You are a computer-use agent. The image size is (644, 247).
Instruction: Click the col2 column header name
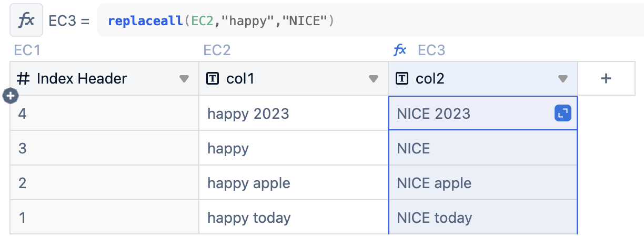430,79
